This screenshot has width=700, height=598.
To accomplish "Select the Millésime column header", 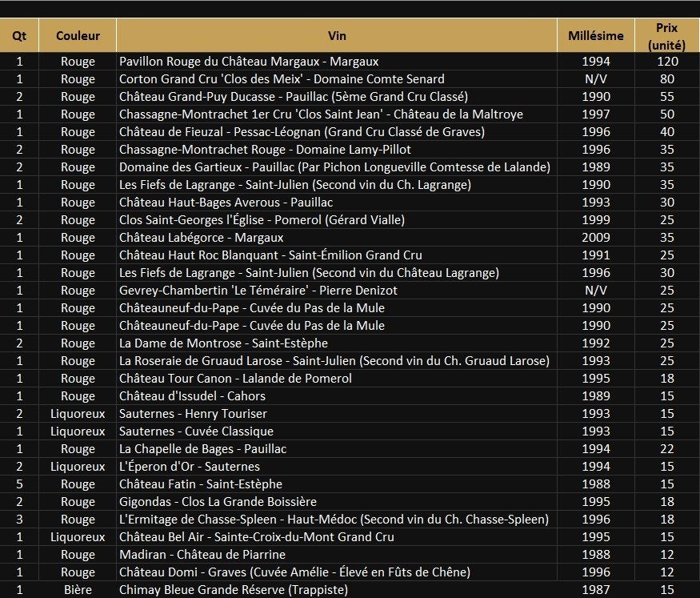I will pyautogui.click(x=595, y=36).
